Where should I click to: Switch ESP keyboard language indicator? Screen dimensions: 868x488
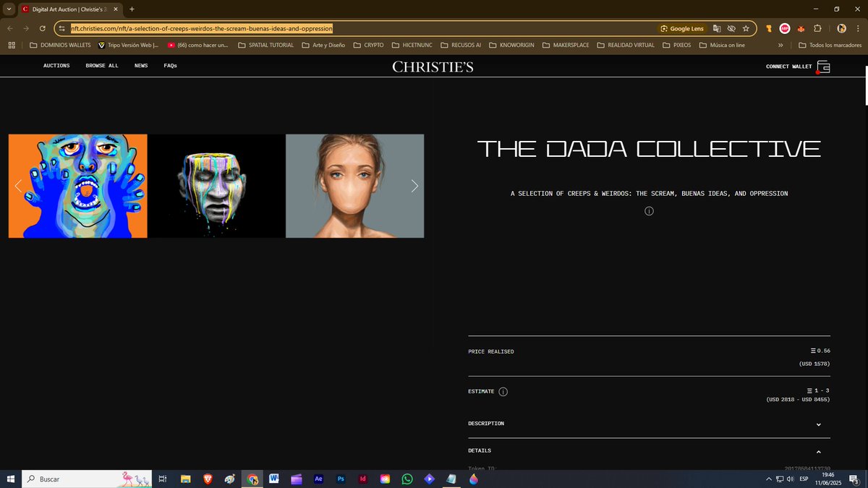[804, 479]
